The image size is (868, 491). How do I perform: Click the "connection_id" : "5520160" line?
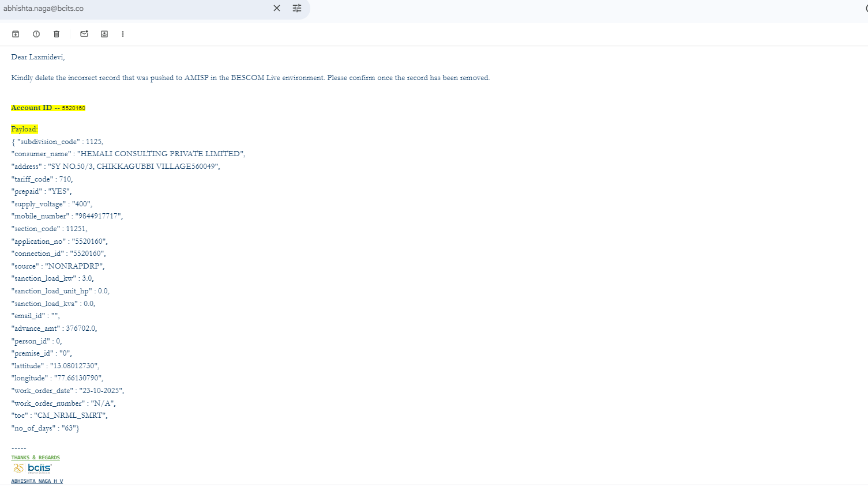[59, 254]
